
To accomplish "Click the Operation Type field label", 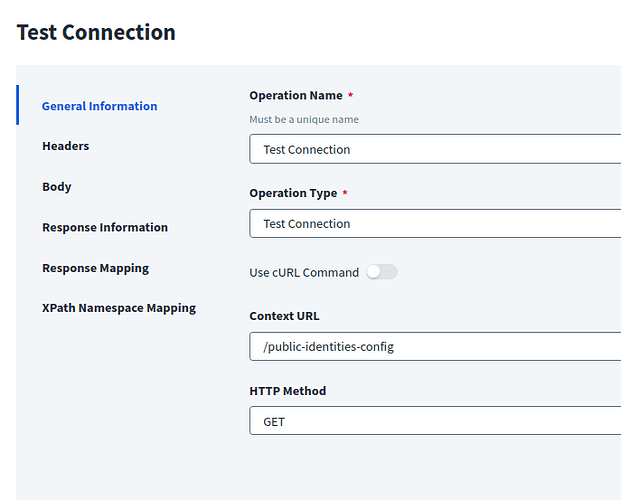I will point(293,193).
